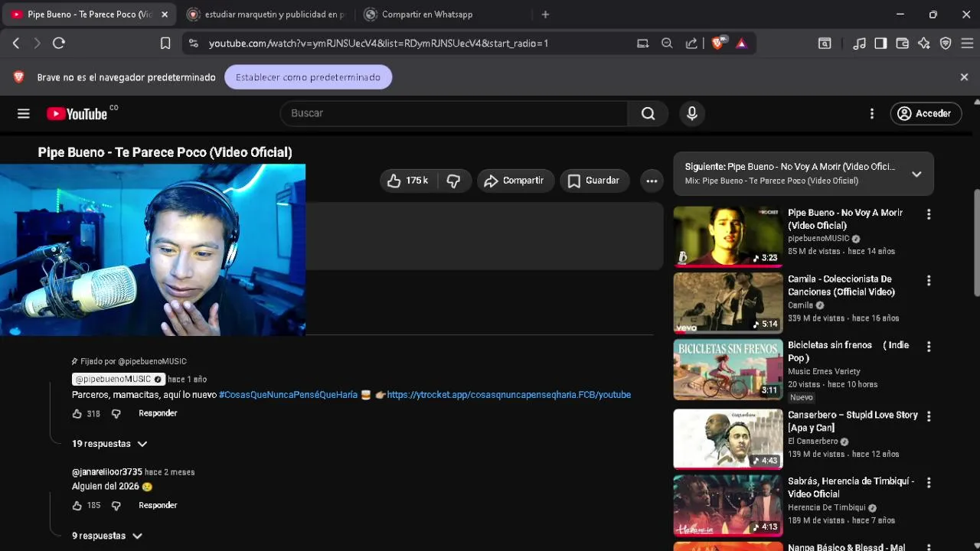
Task: Play Camila 'Coleccionista De Canciones' thumbnail
Action: pos(728,303)
